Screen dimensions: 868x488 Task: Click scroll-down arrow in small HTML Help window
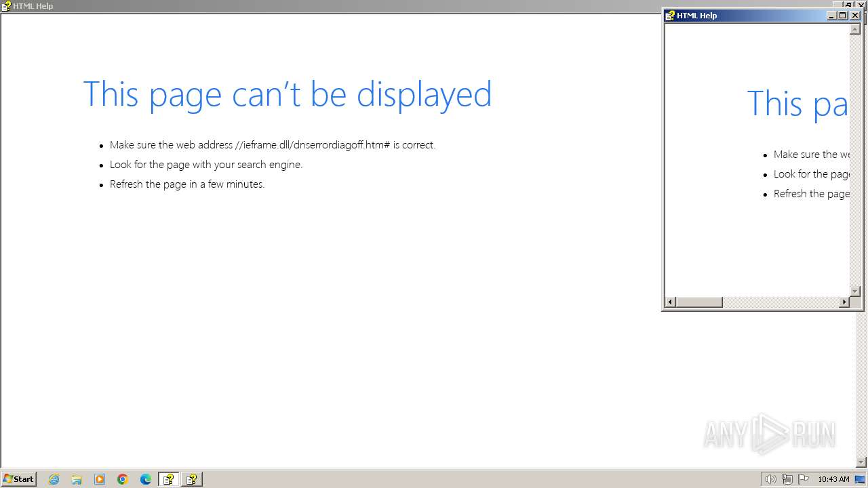(855, 291)
